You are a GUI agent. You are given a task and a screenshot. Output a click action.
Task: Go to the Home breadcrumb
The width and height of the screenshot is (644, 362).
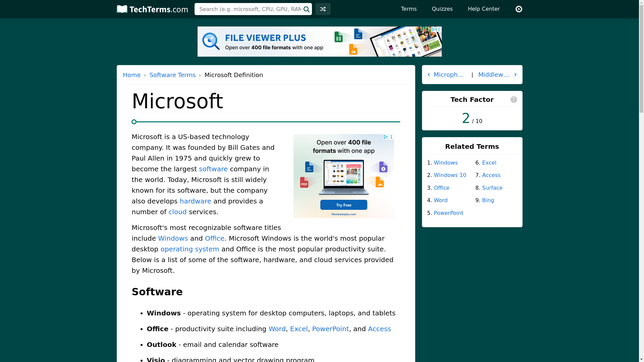coord(132,75)
